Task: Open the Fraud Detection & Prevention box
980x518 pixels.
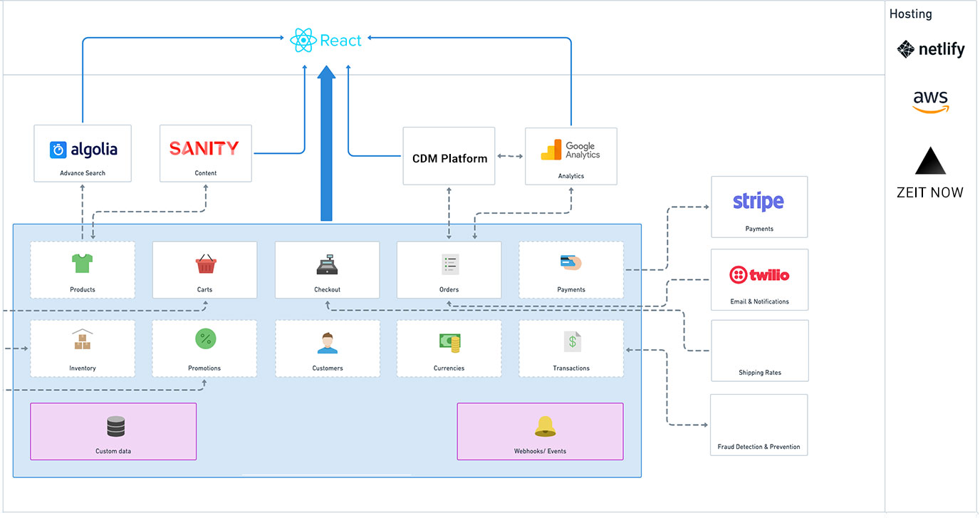Action: 759,425
